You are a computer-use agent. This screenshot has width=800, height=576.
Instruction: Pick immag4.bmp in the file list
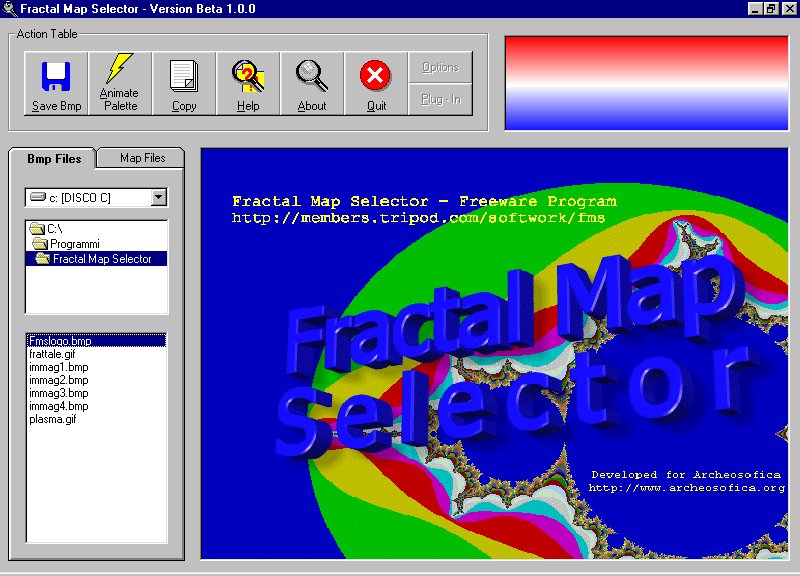click(x=96, y=406)
